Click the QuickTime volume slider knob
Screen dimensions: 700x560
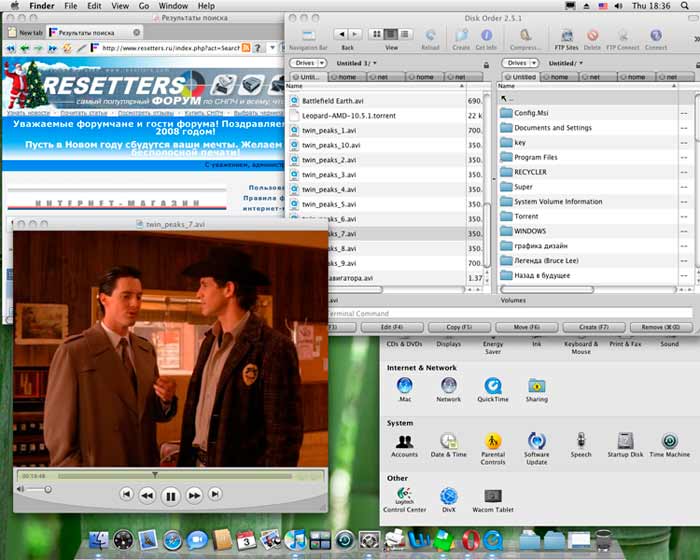click(x=48, y=489)
